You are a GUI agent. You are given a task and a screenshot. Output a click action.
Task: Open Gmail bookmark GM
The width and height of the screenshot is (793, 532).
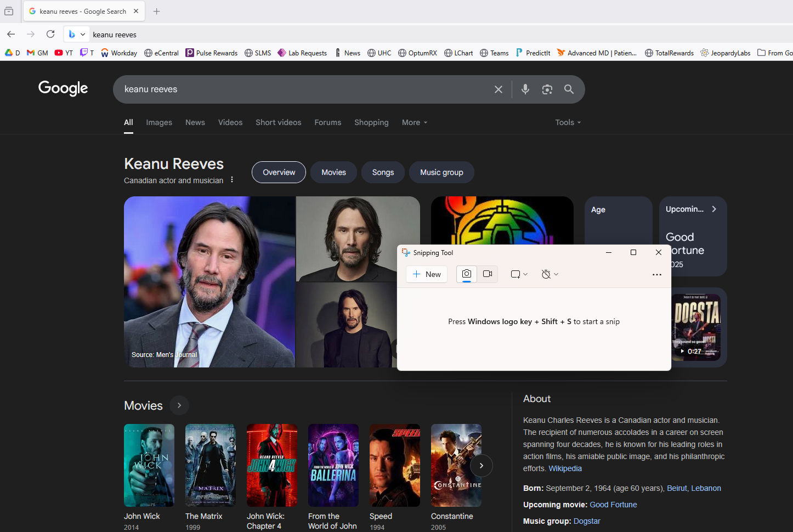(37, 53)
